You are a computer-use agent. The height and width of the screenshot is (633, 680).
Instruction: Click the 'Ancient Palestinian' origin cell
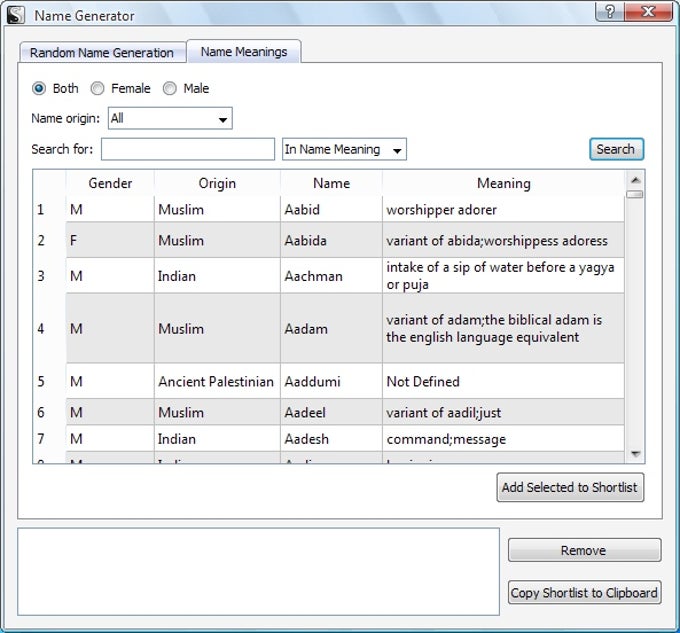[x=217, y=381]
